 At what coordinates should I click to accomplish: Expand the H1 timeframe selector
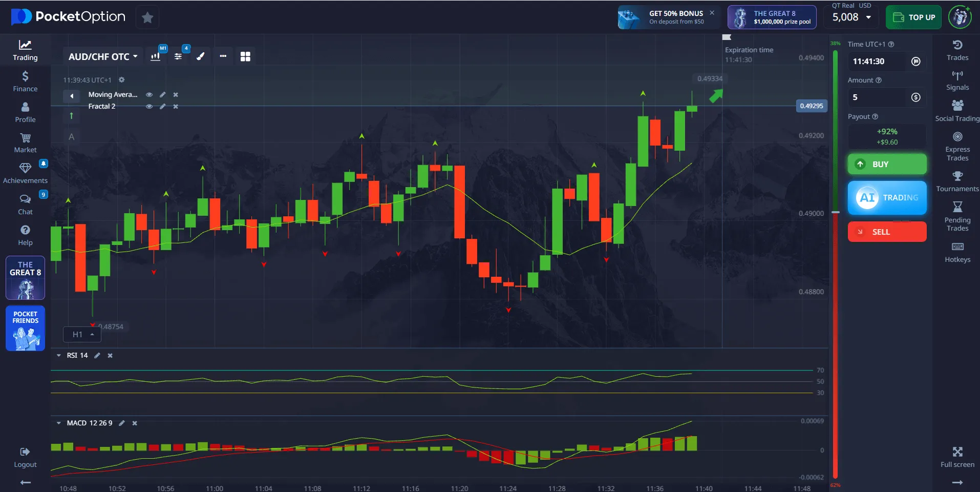[x=82, y=334]
